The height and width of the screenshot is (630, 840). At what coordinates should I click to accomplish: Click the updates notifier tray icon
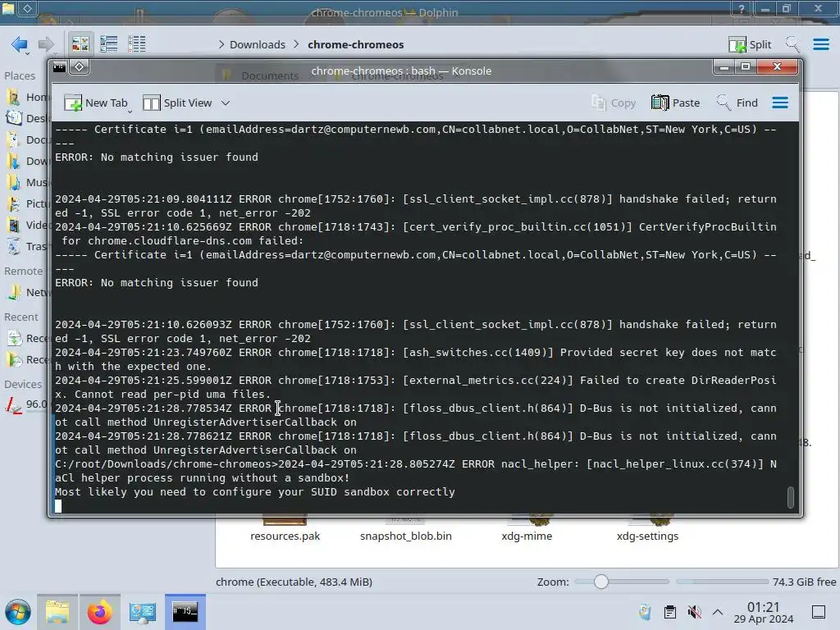646,612
